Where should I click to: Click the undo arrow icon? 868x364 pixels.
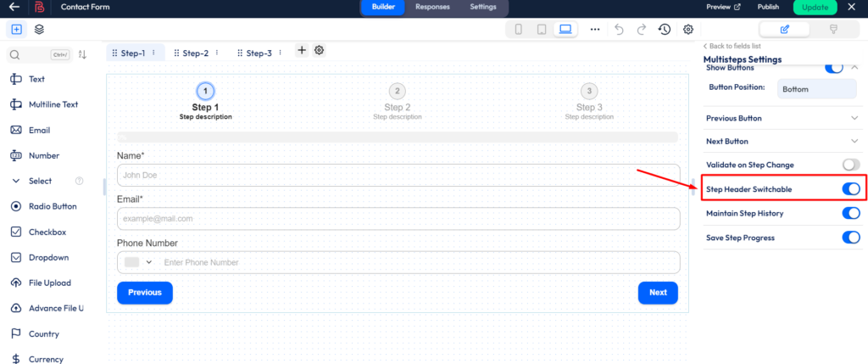click(x=619, y=29)
